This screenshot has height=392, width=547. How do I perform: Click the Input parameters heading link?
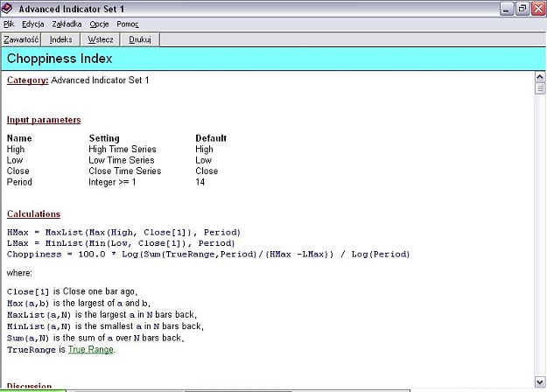pos(44,120)
